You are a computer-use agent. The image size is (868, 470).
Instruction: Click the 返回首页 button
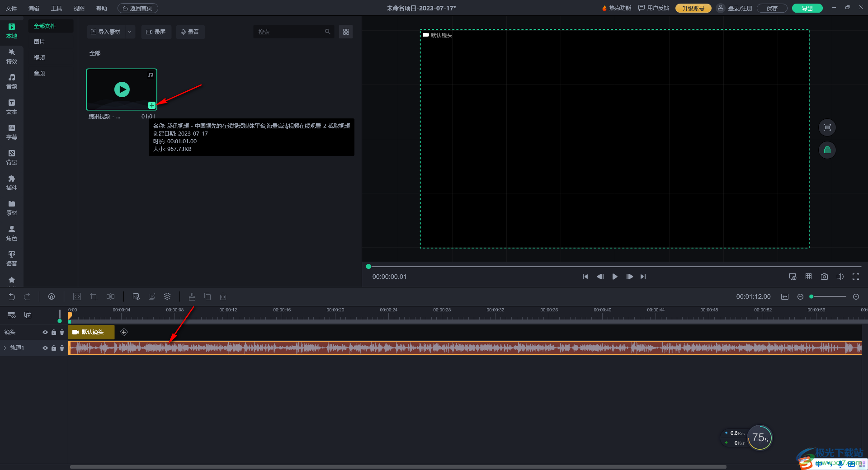(x=138, y=8)
